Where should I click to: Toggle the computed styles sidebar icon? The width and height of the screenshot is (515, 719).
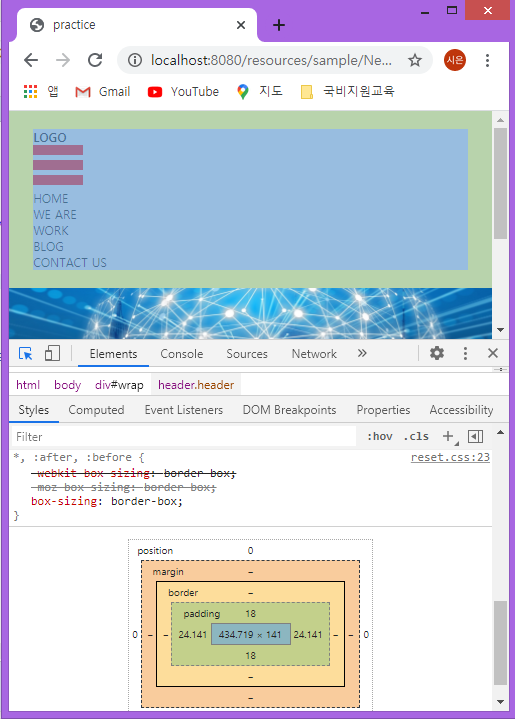tap(476, 437)
